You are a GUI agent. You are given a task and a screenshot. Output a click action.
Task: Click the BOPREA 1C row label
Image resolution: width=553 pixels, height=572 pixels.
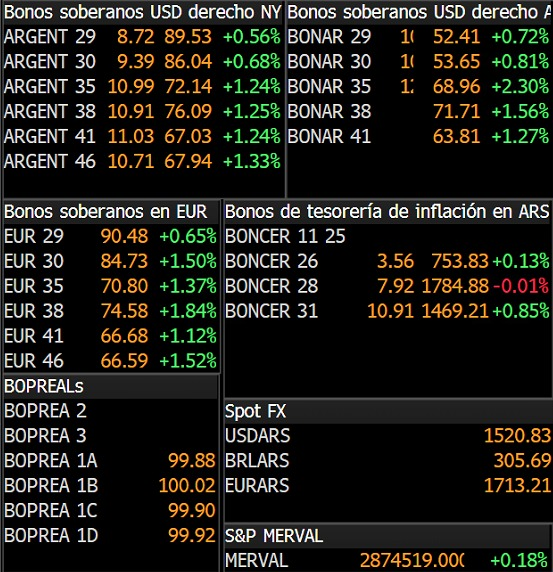click(x=51, y=510)
